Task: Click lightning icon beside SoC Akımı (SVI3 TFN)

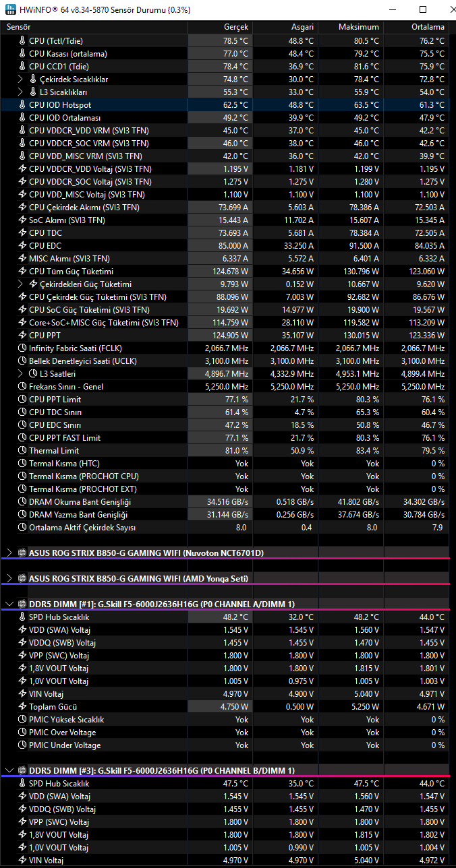Action: [22, 220]
